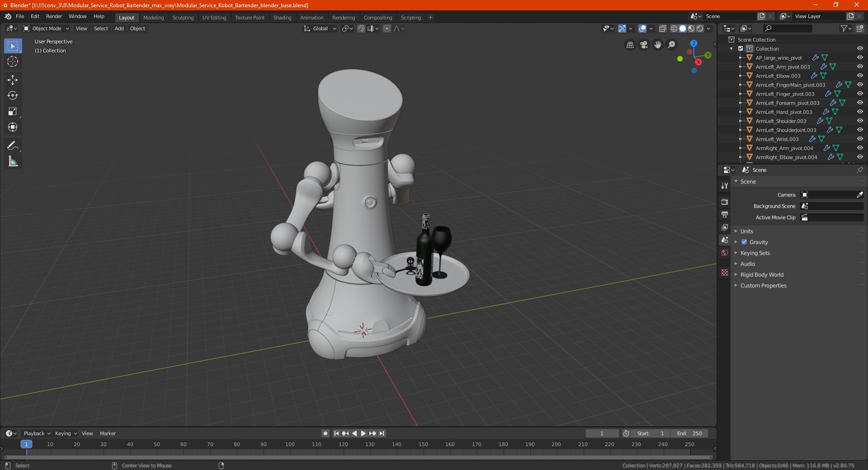Expand the Rigid Body World panel

click(x=762, y=274)
